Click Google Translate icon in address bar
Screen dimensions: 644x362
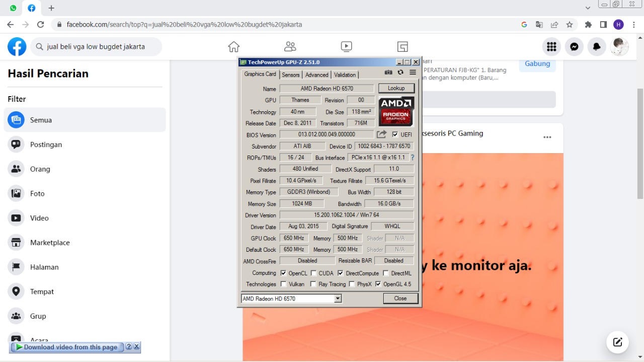click(x=539, y=24)
